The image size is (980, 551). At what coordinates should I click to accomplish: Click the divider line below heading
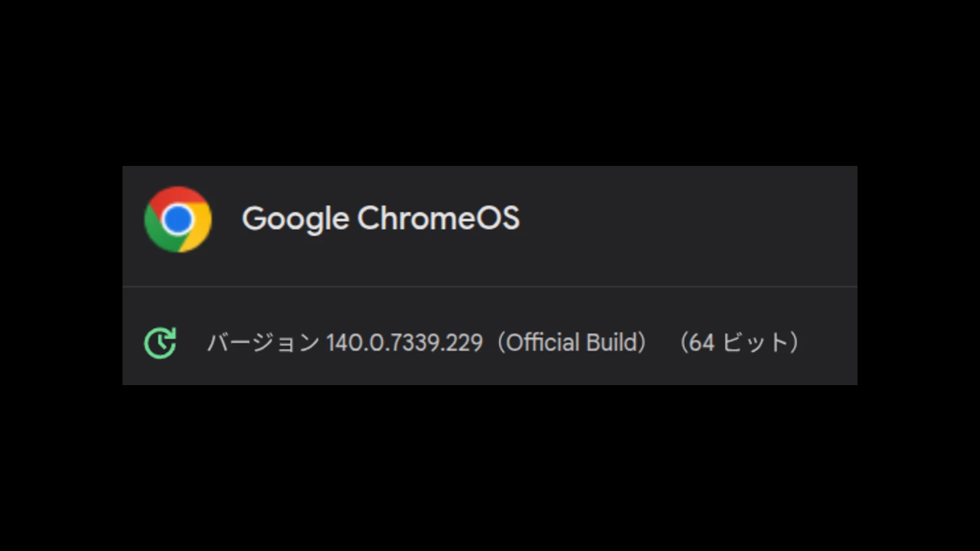(490, 287)
